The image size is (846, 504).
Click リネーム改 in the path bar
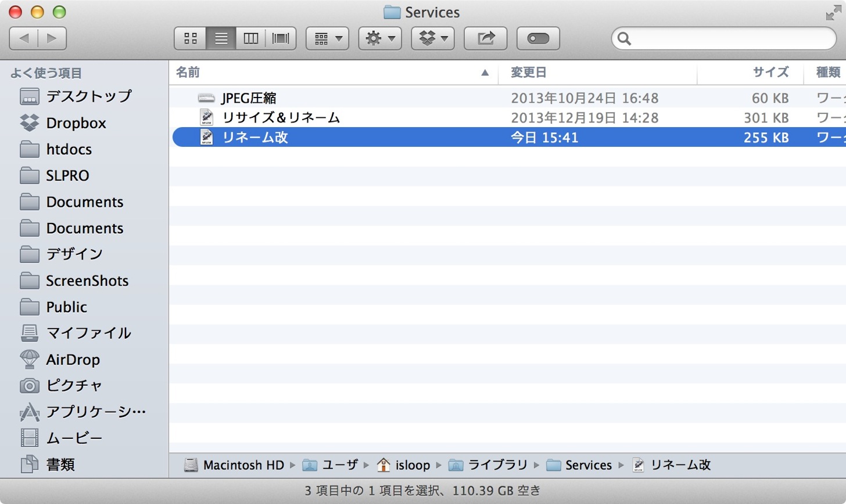click(x=671, y=465)
